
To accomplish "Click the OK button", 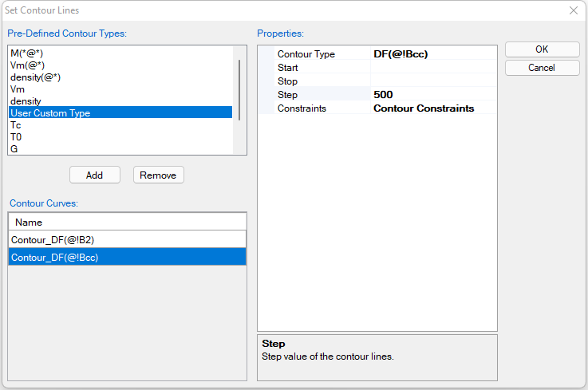I will pyautogui.click(x=542, y=49).
